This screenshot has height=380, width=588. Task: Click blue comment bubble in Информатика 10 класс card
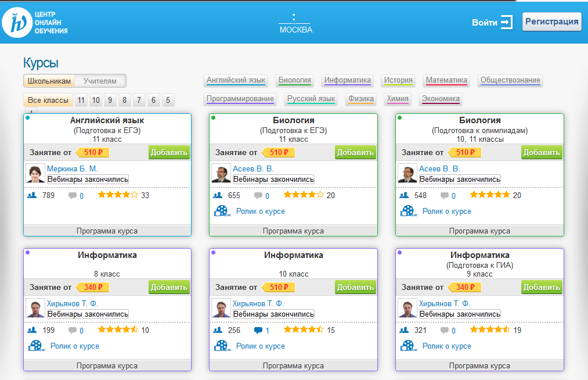pyautogui.click(x=258, y=331)
